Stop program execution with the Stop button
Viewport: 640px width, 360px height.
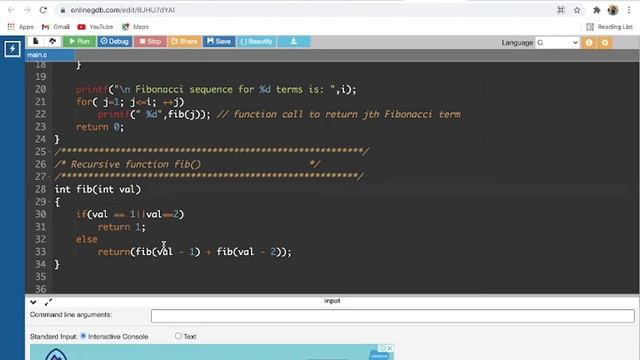click(150, 41)
